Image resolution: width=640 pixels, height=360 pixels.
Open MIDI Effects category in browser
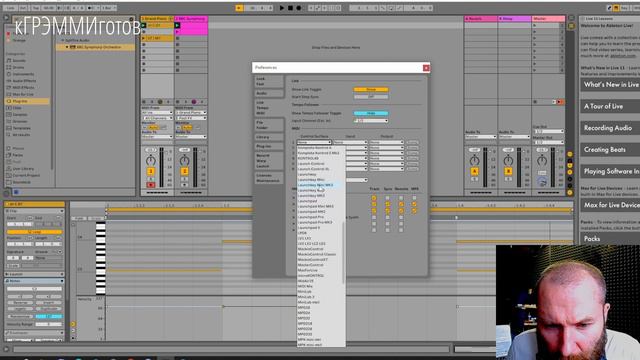point(24,87)
